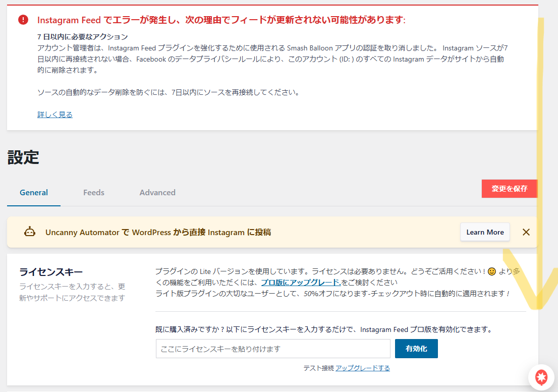Image resolution: width=558 pixels, height=392 pixels.
Task: Open the Advanced tab
Action: tap(157, 192)
